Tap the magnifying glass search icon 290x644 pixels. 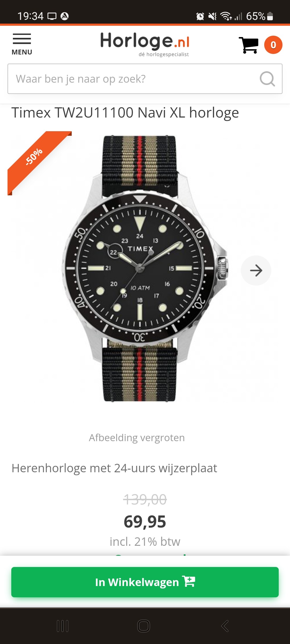coord(267,79)
